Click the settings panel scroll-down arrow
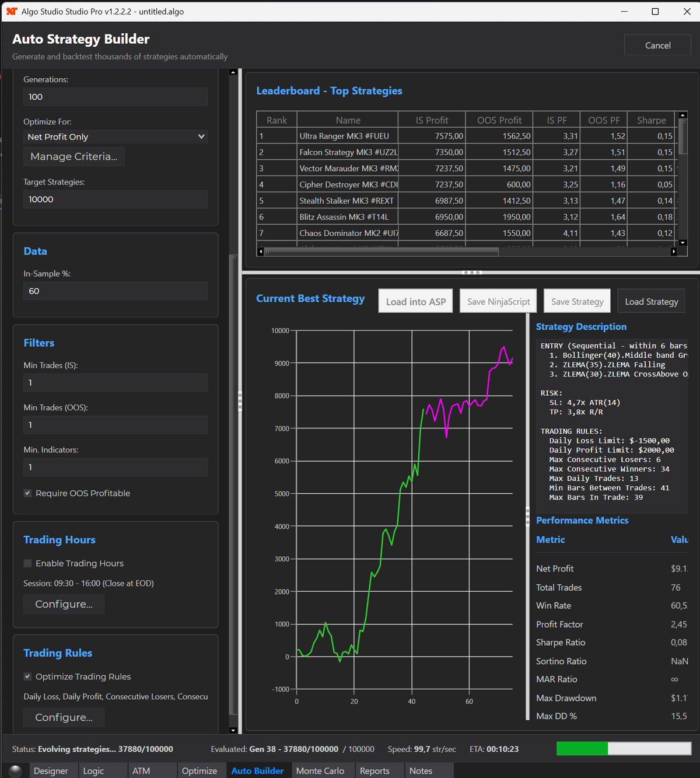Screen dimensions: 700x778 (233, 730)
